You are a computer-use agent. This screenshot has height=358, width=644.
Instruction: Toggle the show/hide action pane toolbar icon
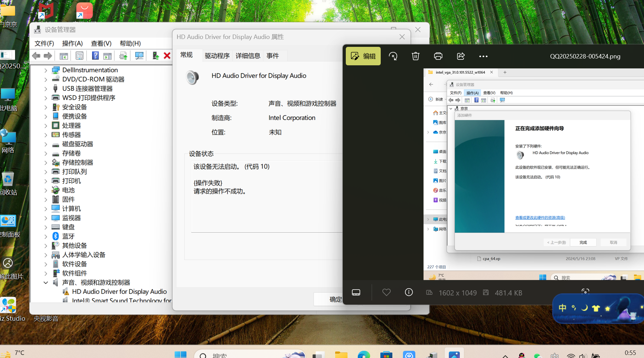pos(108,56)
